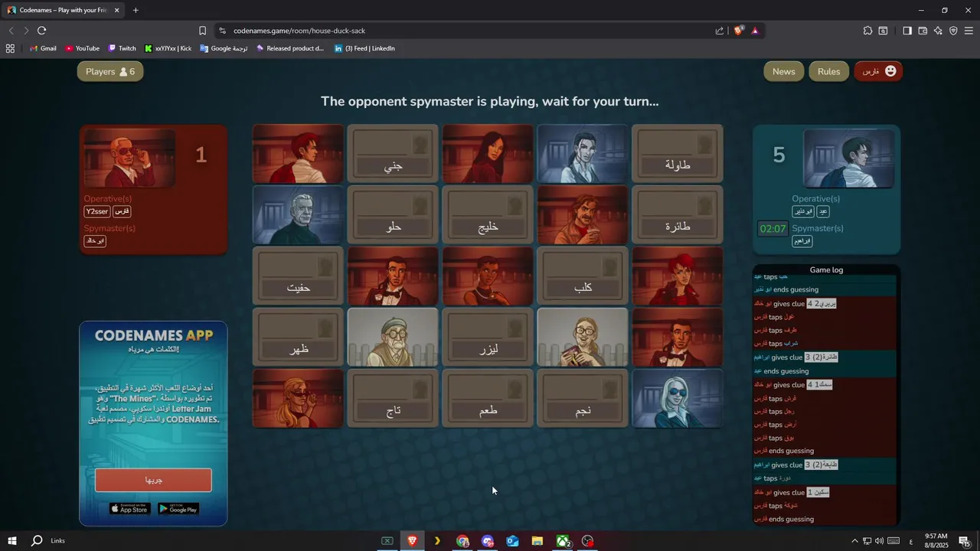Viewport: 980px width, 551px height.
Task: Open File Explorer from the taskbar
Action: coord(537,541)
